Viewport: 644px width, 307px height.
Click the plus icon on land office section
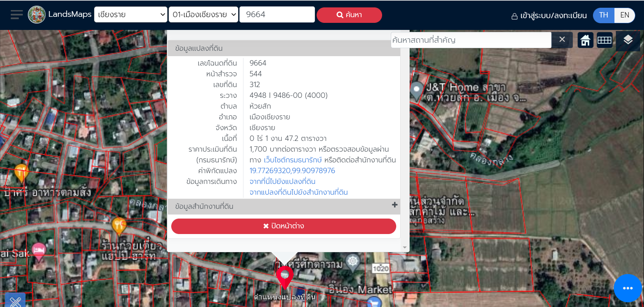395,205
